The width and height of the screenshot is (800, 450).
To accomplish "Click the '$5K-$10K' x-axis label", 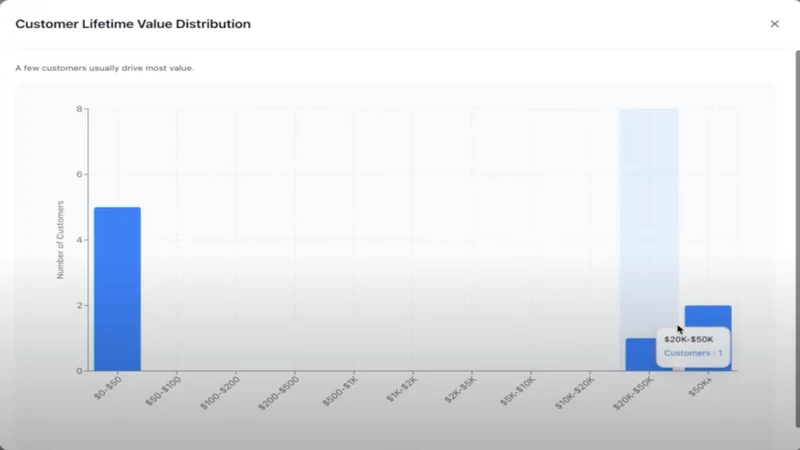I will click(x=518, y=391).
